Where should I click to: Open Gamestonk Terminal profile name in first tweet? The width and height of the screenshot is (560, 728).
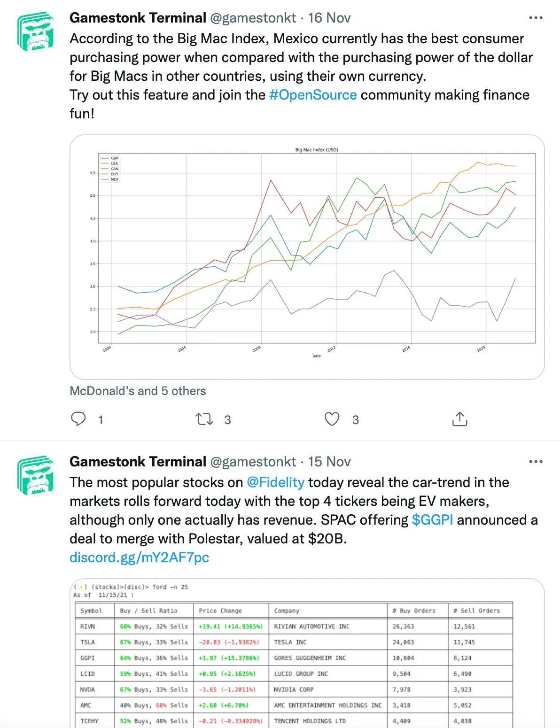pyautogui.click(x=138, y=18)
